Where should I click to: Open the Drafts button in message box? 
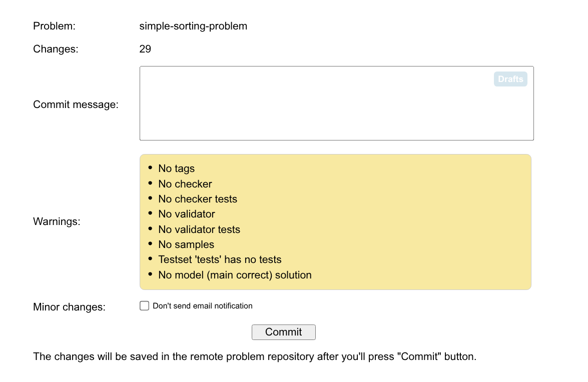(510, 79)
